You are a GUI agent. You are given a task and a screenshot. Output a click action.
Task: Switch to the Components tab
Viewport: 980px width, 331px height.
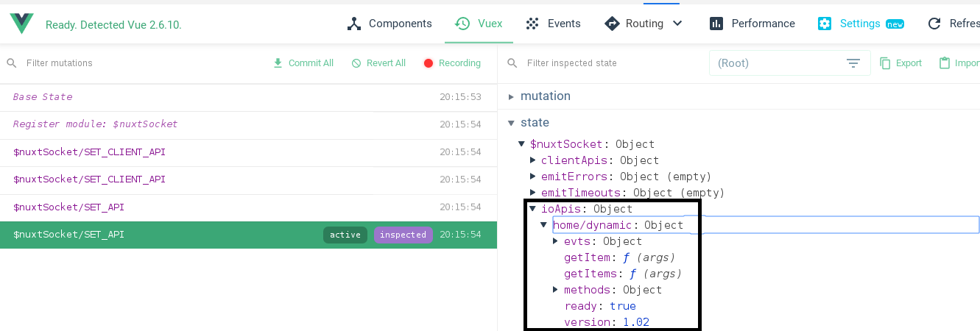click(x=389, y=24)
